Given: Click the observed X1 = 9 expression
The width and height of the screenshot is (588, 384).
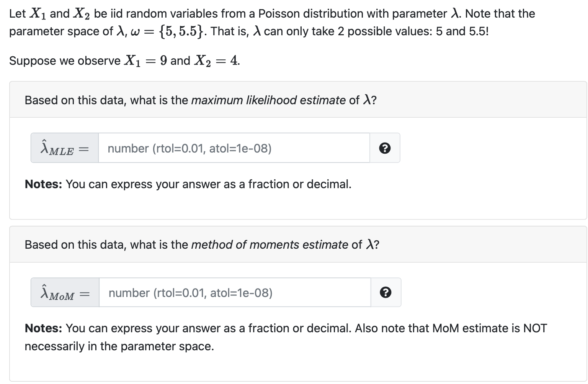Looking at the screenshot, I should [145, 61].
